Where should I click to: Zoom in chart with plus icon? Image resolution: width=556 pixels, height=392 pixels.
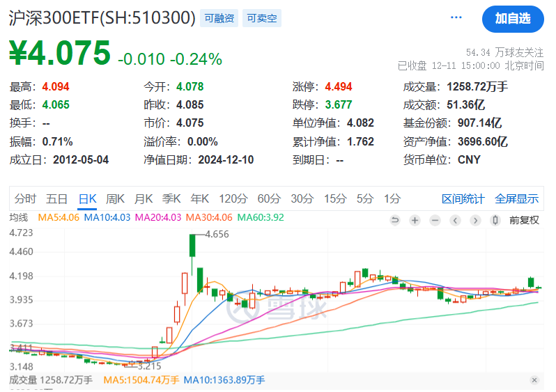pyautogui.click(x=415, y=221)
